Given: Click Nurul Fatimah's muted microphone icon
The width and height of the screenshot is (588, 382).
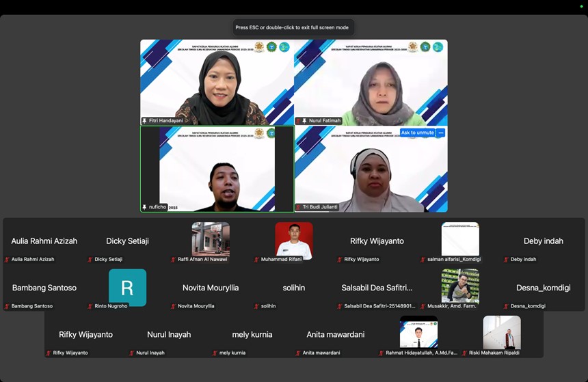Looking at the screenshot, I should click(x=298, y=121).
